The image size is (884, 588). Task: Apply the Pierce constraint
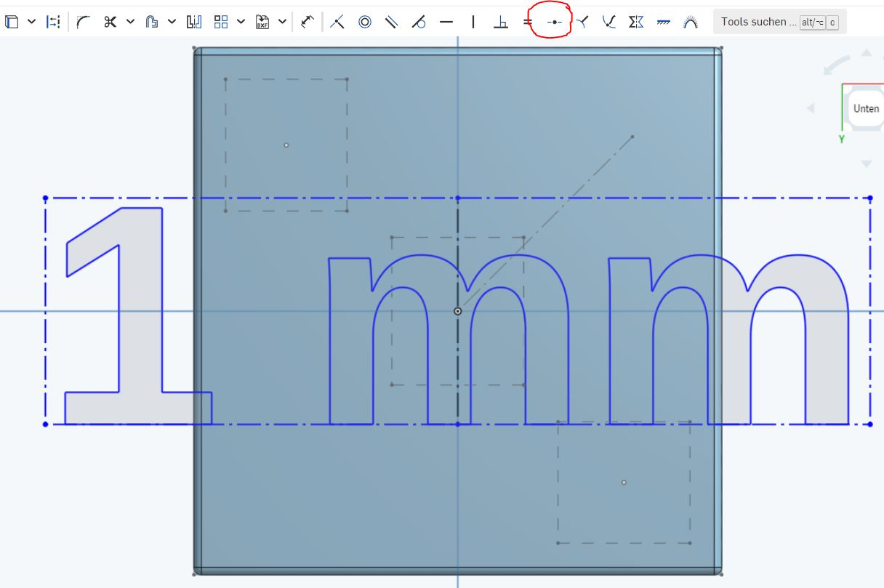(x=609, y=22)
